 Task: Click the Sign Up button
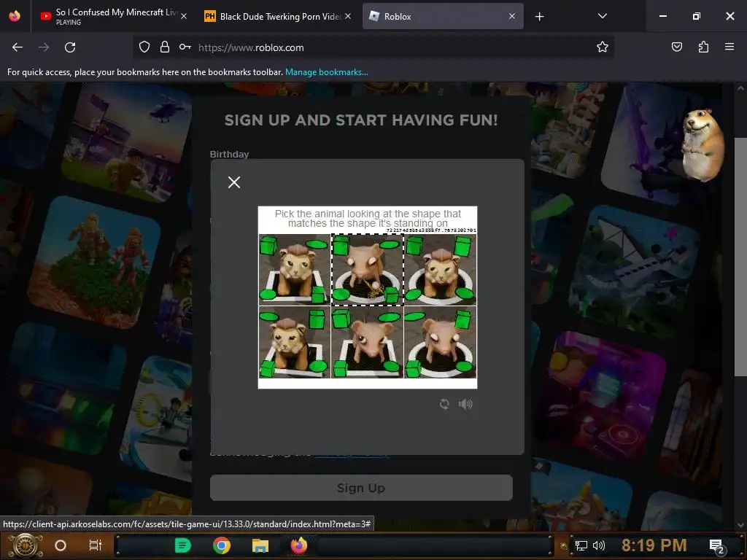[361, 488]
